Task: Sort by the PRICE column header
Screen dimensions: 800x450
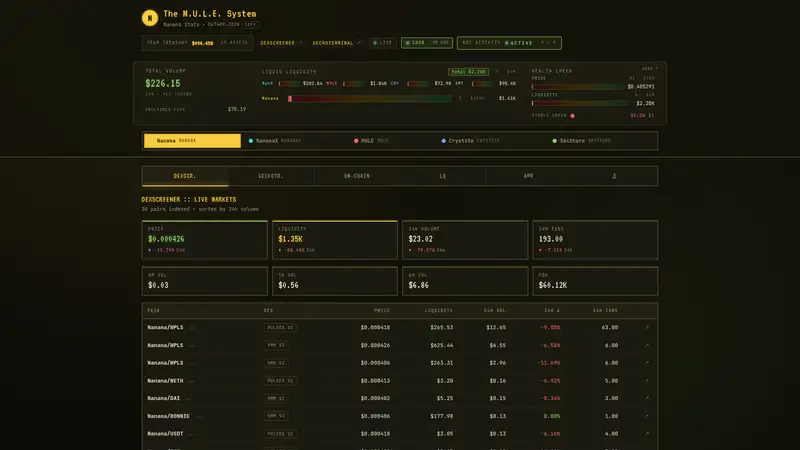Action: (382, 311)
